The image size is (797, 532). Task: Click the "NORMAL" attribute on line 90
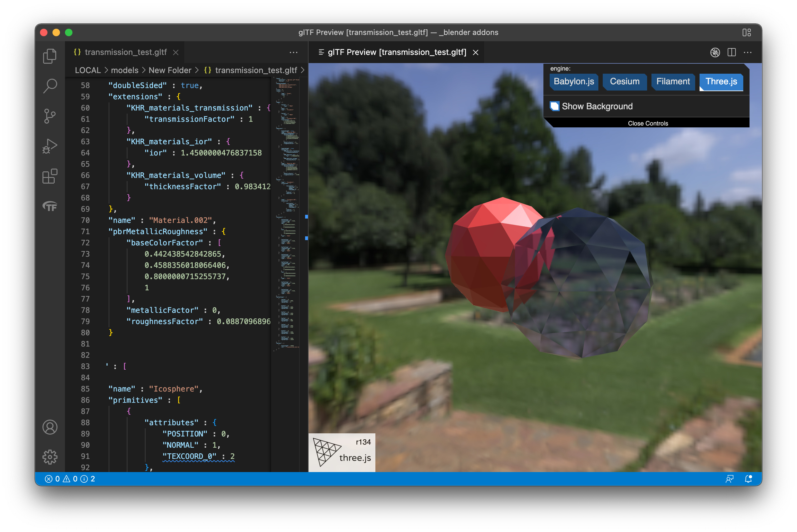click(181, 445)
